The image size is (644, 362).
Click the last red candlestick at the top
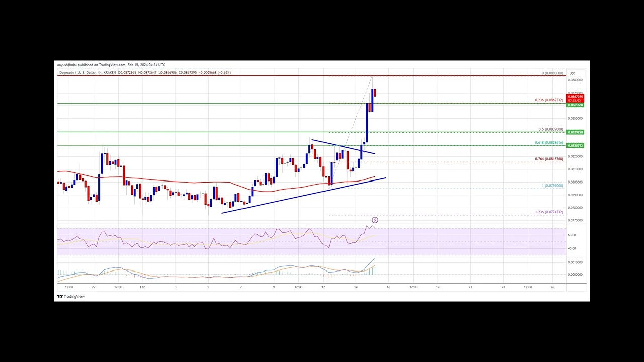[375, 93]
